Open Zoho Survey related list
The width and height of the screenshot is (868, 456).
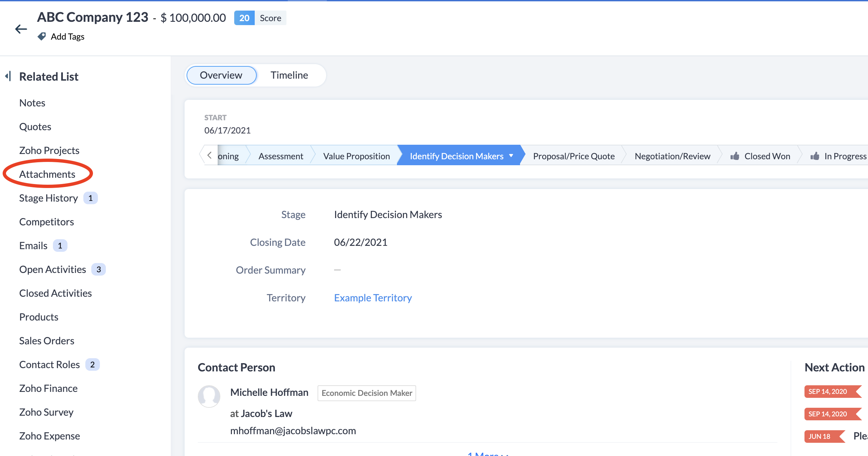(46, 412)
